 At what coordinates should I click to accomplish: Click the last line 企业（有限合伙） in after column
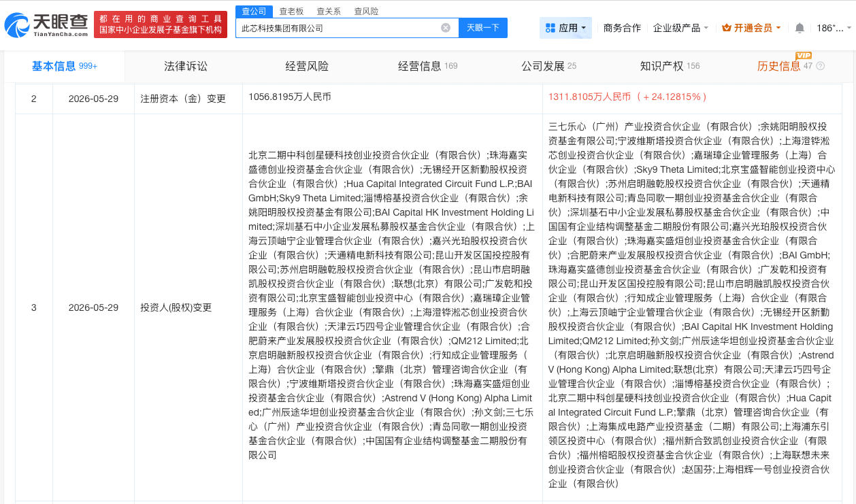[584, 484]
